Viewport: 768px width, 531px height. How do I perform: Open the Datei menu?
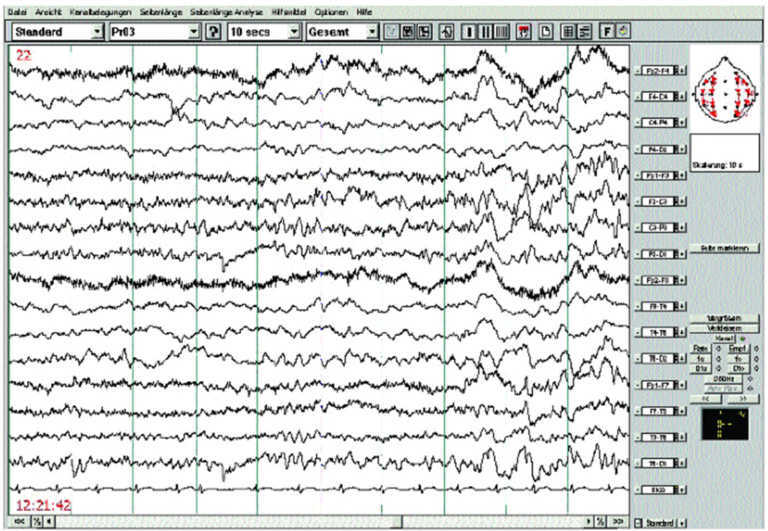pyautogui.click(x=18, y=12)
